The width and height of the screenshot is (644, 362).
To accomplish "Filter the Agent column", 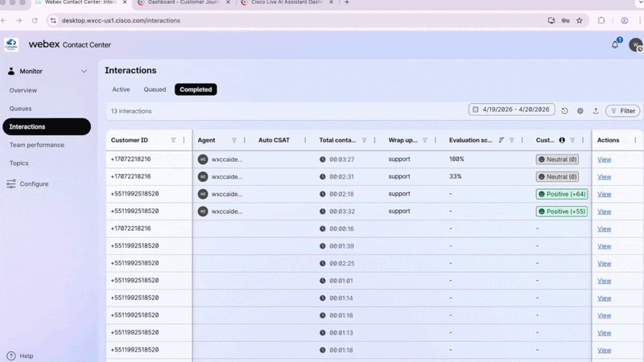I will (x=233, y=140).
